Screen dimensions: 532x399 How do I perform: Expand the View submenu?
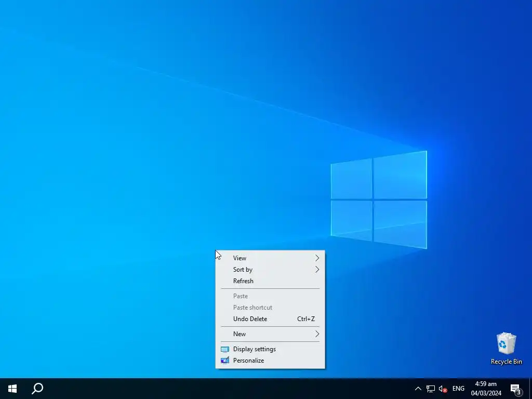[270, 258]
